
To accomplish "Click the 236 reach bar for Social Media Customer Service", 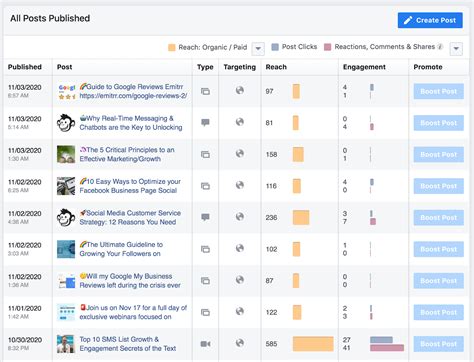I will 301,217.
